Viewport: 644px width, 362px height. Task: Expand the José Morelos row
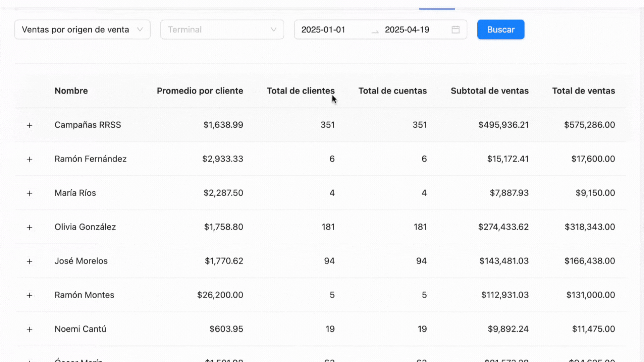pyautogui.click(x=30, y=261)
